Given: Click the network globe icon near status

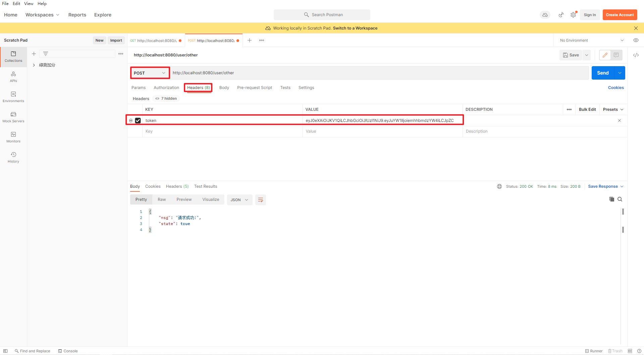Looking at the screenshot, I should click(499, 186).
